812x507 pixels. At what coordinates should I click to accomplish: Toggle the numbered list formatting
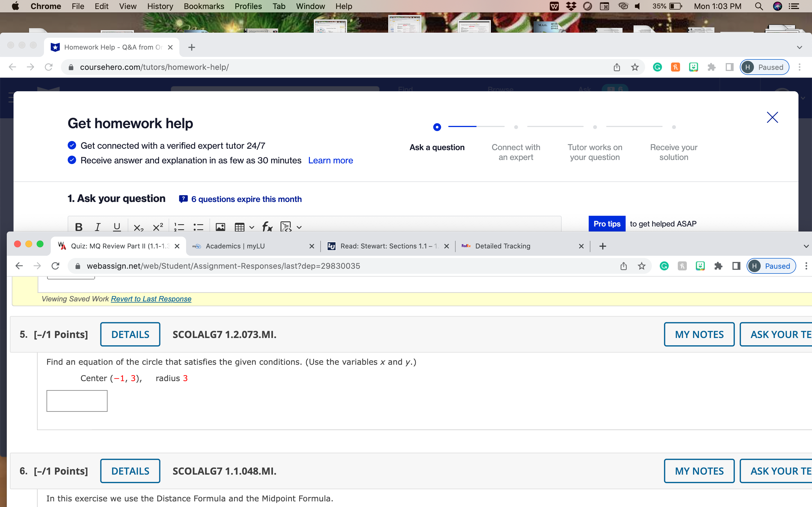[x=179, y=227]
